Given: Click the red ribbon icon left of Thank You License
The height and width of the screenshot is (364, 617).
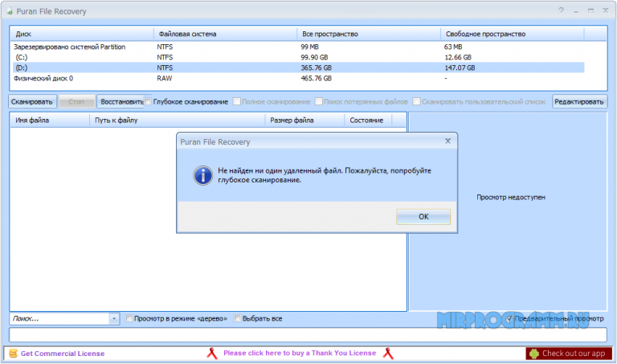Looking at the screenshot, I should point(212,354).
